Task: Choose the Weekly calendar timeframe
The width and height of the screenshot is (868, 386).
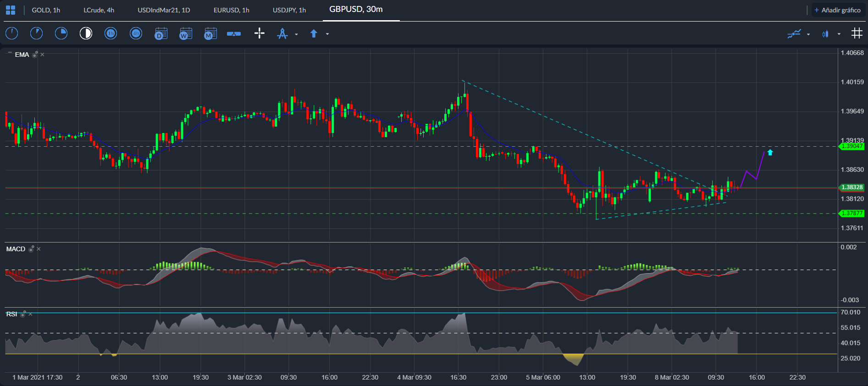Action: pyautogui.click(x=186, y=33)
